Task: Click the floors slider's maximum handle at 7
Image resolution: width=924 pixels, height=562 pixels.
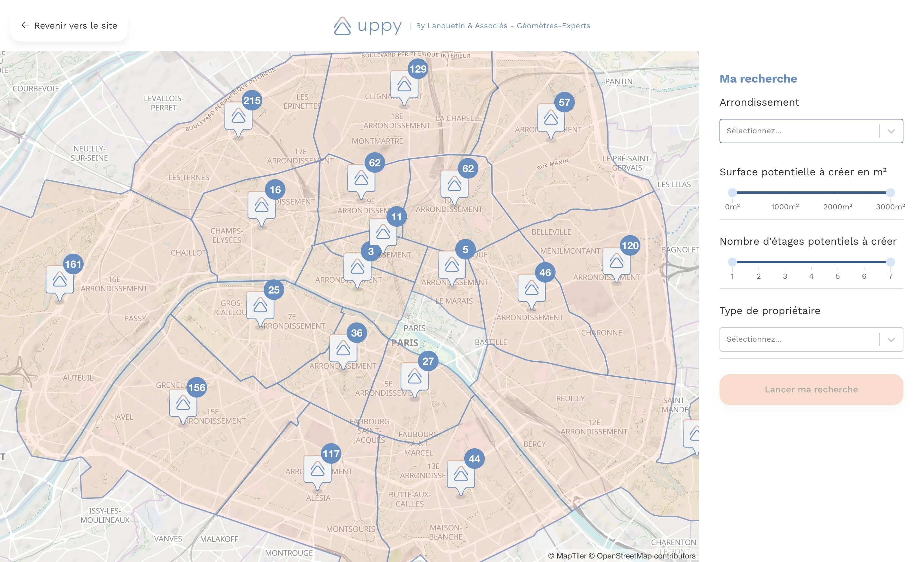Action: (x=890, y=262)
